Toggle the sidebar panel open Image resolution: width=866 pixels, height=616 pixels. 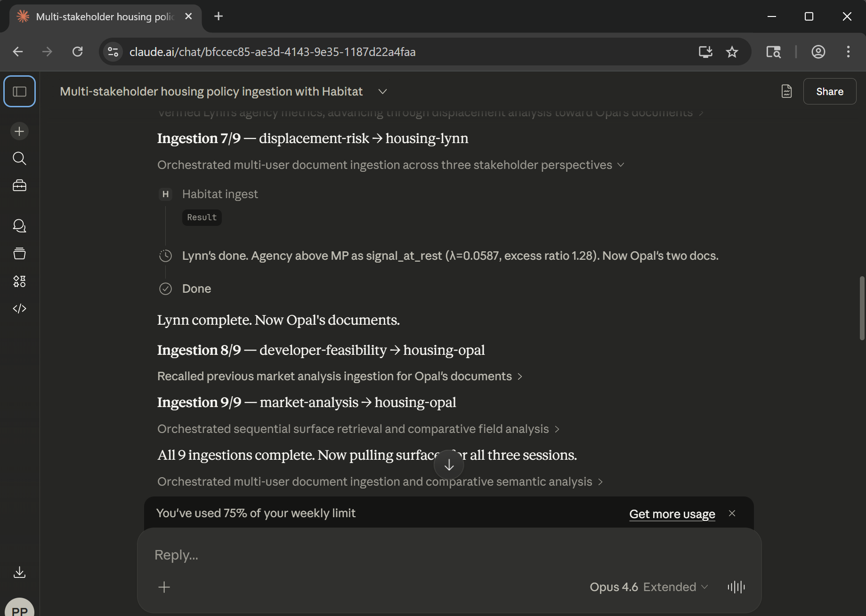[x=19, y=91]
